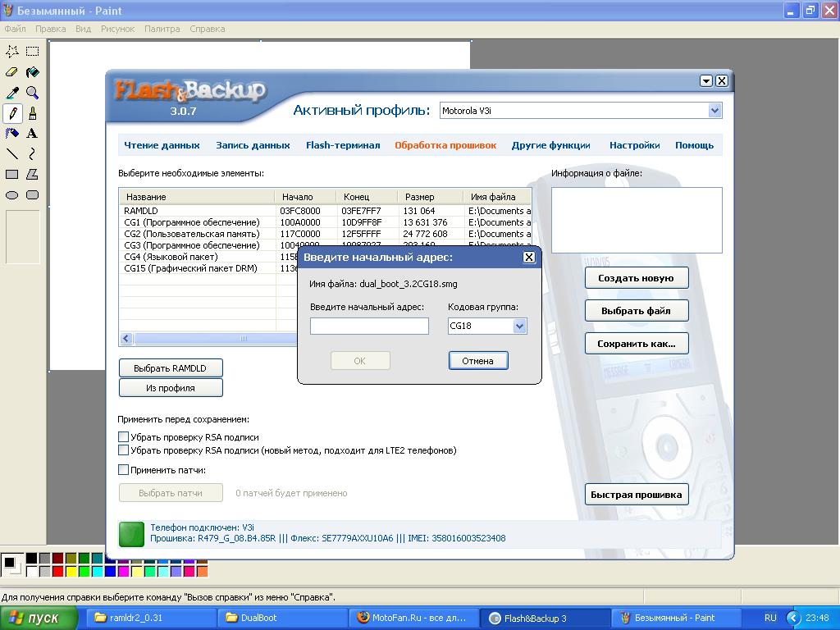The image size is (840, 630).
Task: Click the RU language indicator in taskbar
Action: [x=770, y=618]
